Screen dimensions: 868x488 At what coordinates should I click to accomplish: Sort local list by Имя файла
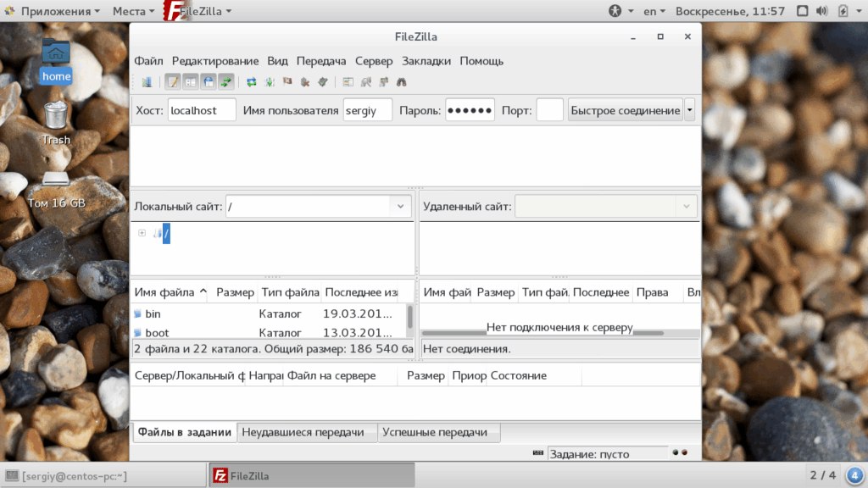(x=170, y=292)
